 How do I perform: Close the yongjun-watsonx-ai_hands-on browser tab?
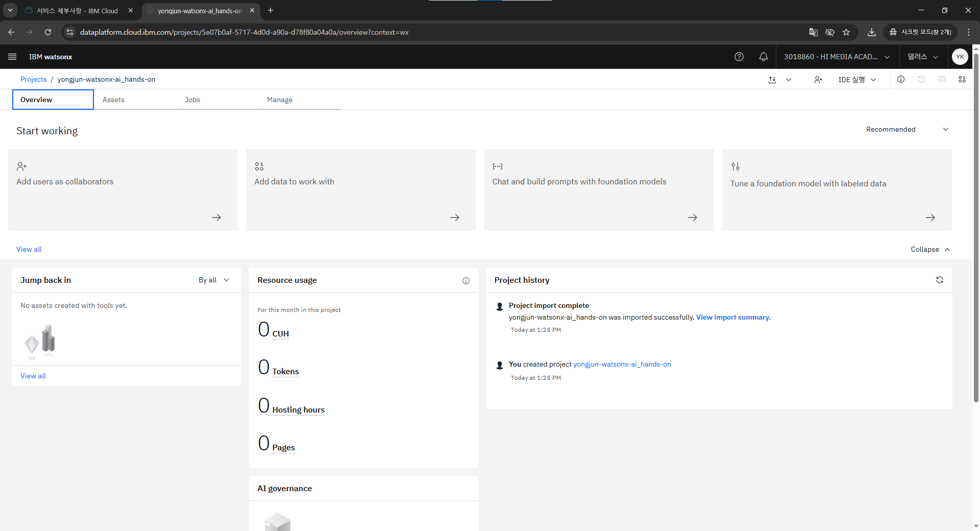tap(252, 10)
